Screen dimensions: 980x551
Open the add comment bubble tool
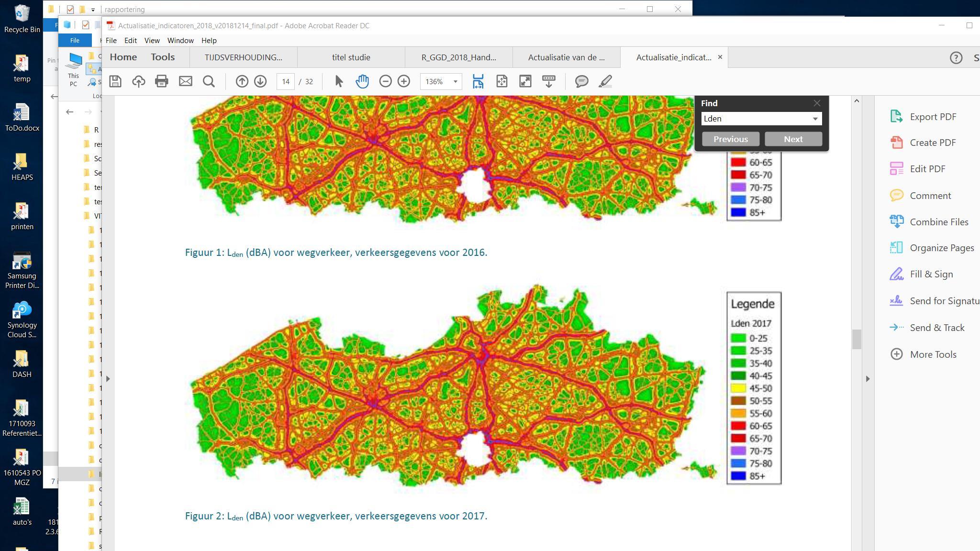tap(581, 81)
